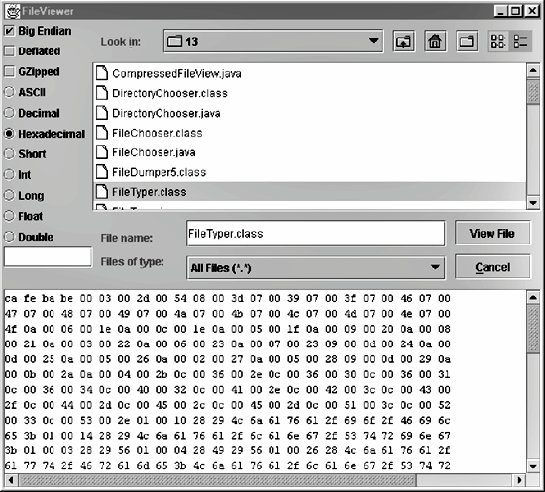Click inside the File name field
The image size is (545, 492).
pos(316,233)
